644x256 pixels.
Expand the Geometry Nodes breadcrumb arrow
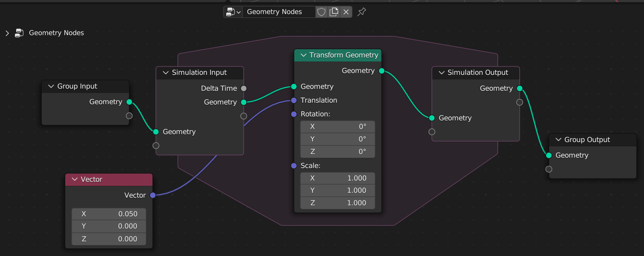(x=7, y=33)
